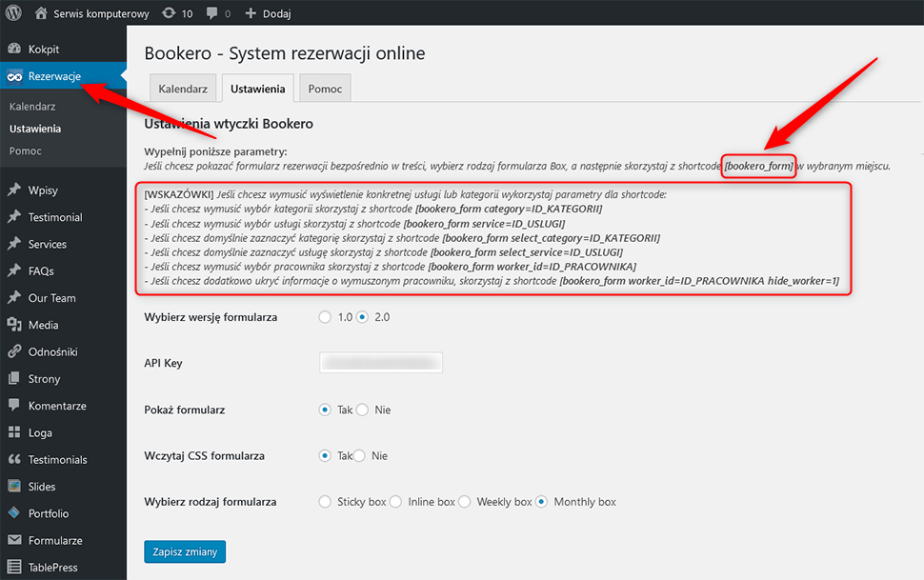Open Kalendarz in the sidebar submenu
924x580 pixels.
pos(32,107)
